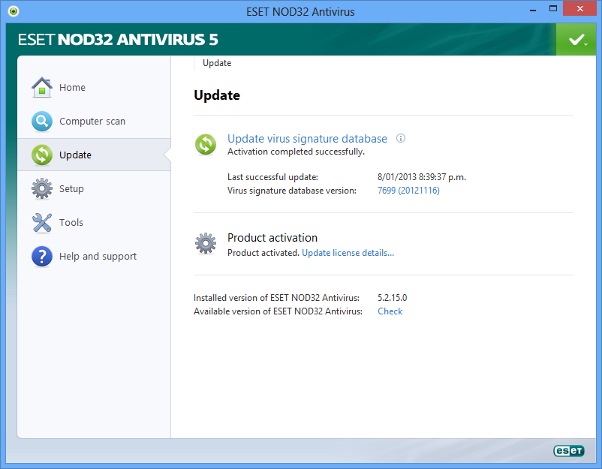Click 'Product activated.' status text
Screen dimensions: 602x469
pyautogui.click(x=263, y=253)
